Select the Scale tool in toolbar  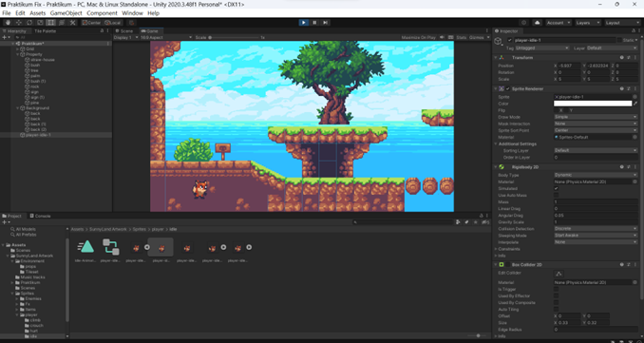pyautogui.click(x=40, y=23)
